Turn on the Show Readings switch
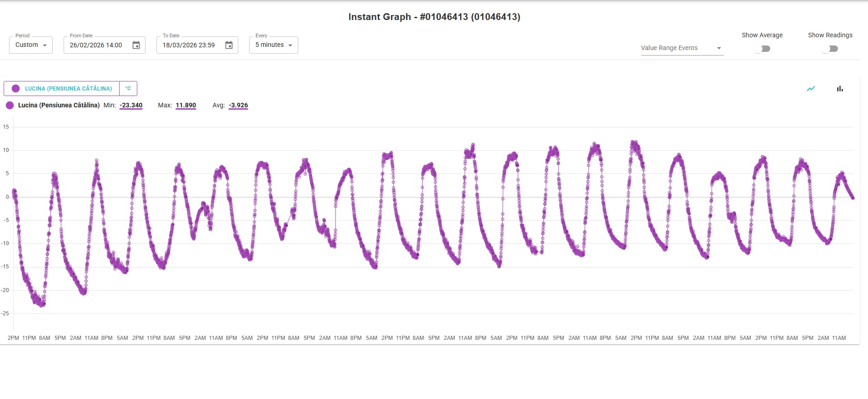868x399 pixels. click(830, 49)
